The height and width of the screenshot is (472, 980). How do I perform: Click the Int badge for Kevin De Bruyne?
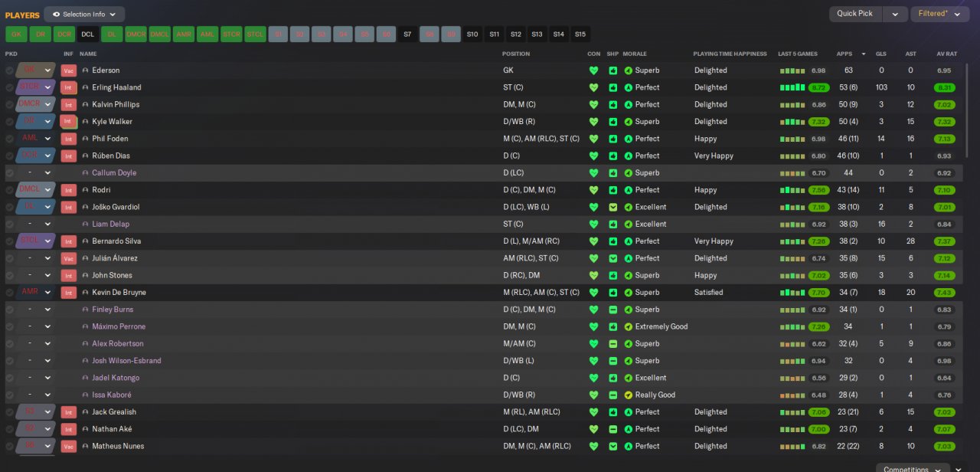pos(68,293)
